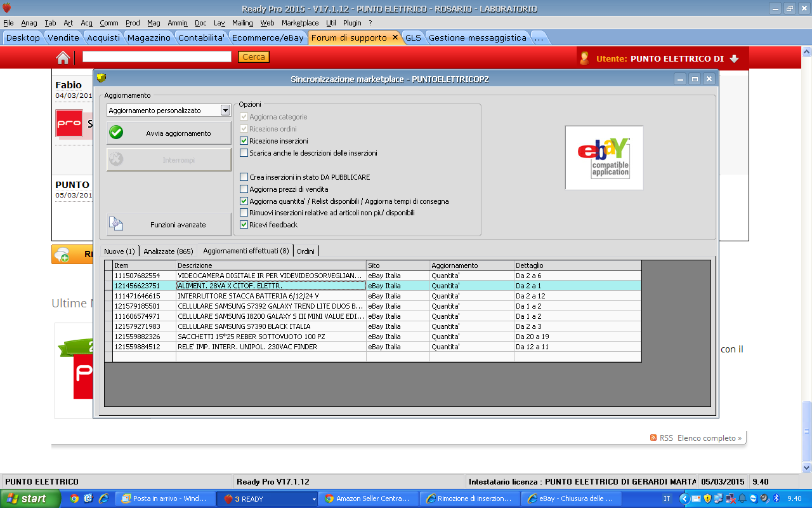
Task: Open the overflow '...' tab
Action: tap(539, 37)
